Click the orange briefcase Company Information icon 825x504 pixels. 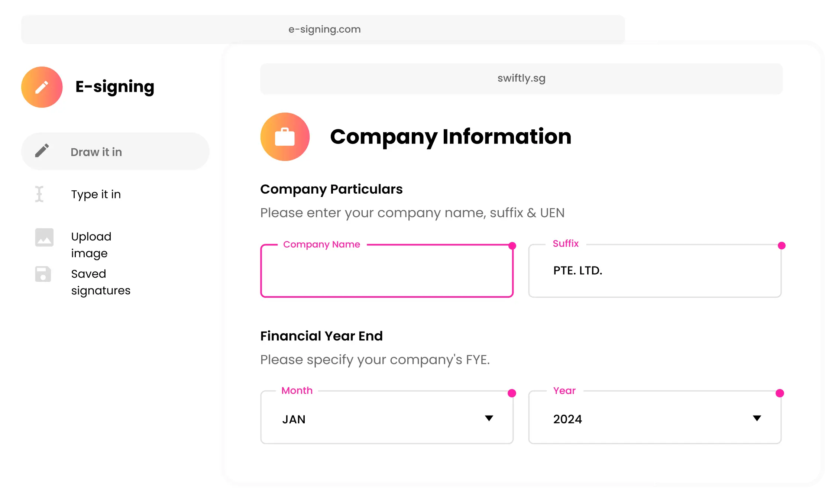[x=285, y=137]
